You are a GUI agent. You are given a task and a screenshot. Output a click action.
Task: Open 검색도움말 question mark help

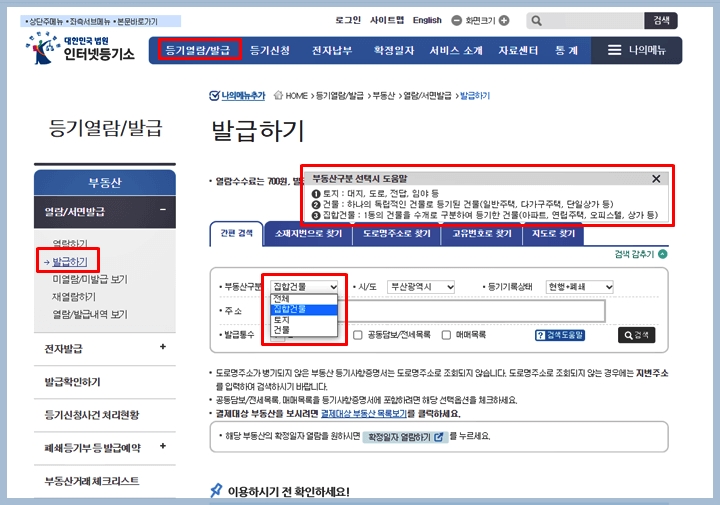click(560, 335)
